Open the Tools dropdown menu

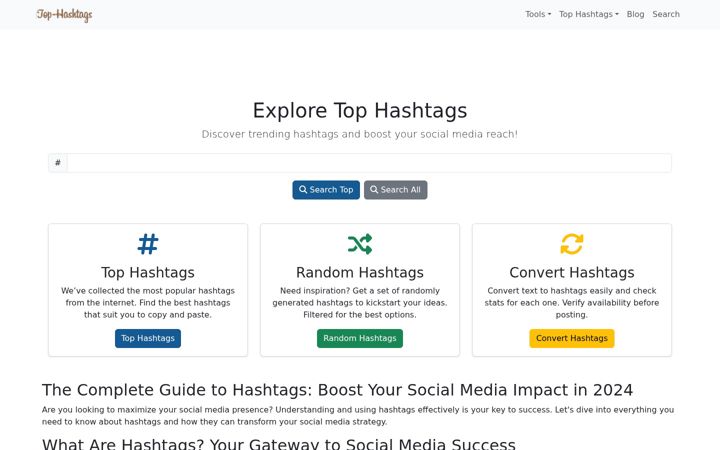point(538,14)
